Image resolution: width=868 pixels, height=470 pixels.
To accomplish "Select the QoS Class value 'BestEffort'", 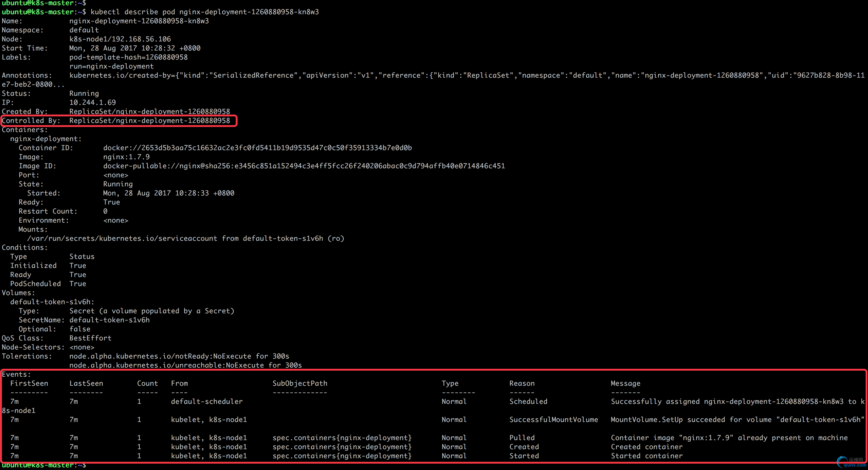I will [90, 338].
